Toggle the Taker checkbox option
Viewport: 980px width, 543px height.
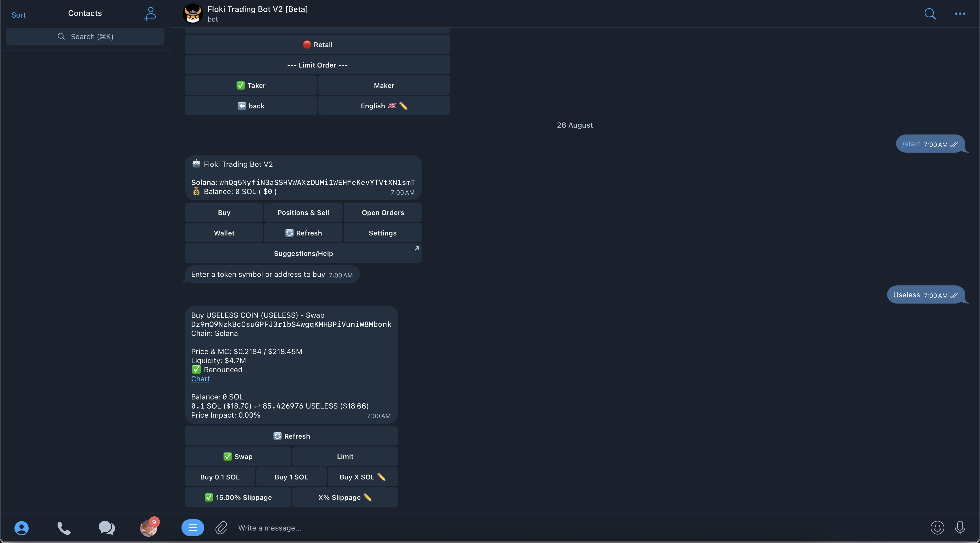point(250,85)
